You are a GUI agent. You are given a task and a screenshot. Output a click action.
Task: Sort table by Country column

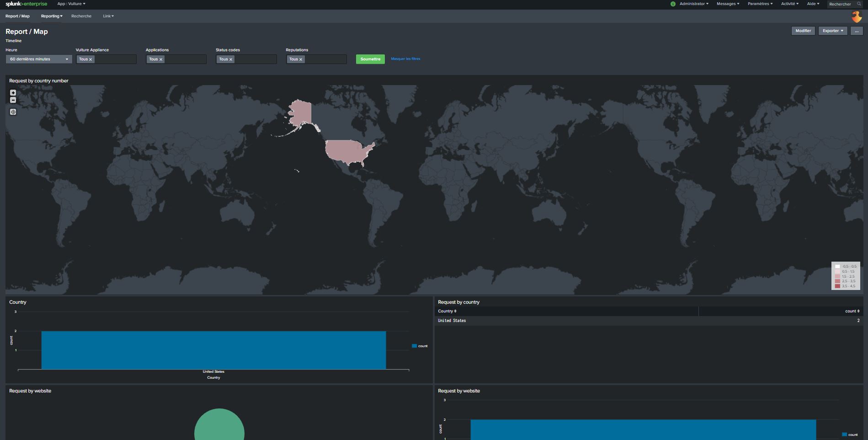[x=447, y=311]
